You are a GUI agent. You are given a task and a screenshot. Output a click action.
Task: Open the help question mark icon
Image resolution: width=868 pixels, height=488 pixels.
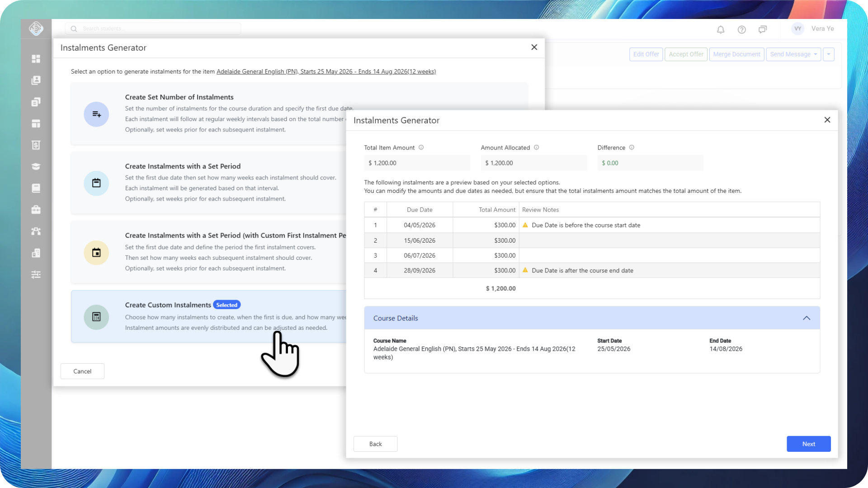click(x=742, y=29)
